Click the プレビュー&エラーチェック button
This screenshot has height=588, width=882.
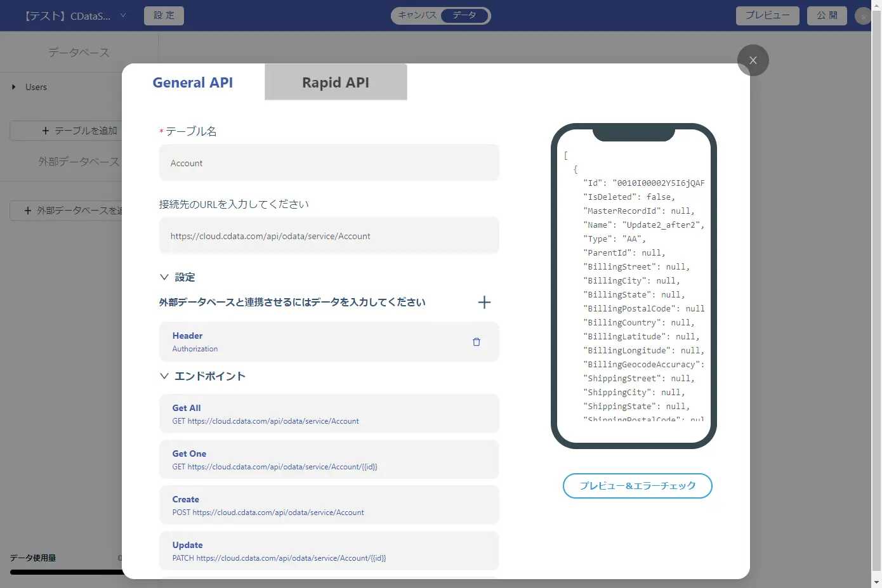(x=638, y=486)
